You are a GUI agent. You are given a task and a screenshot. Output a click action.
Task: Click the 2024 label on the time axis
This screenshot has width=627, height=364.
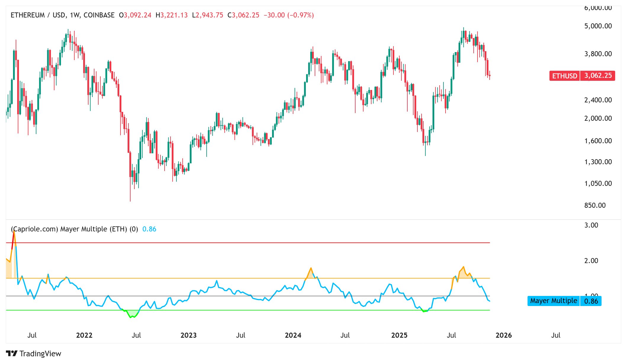tap(293, 335)
